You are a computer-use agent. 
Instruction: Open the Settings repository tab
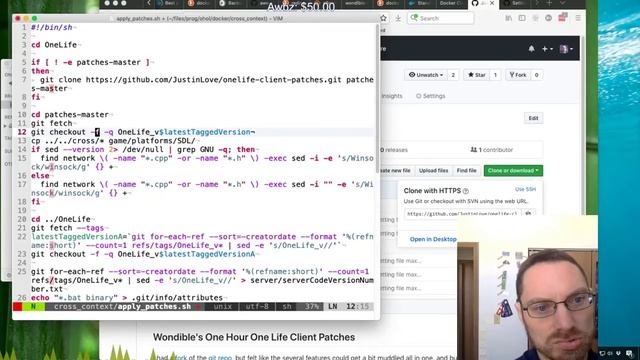431,96
